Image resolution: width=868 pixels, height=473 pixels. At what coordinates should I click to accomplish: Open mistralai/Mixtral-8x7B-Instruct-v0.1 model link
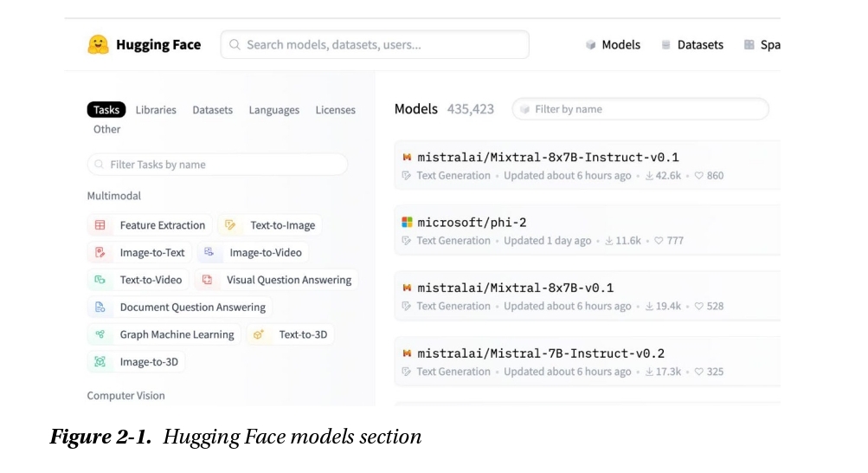[548, 158]
